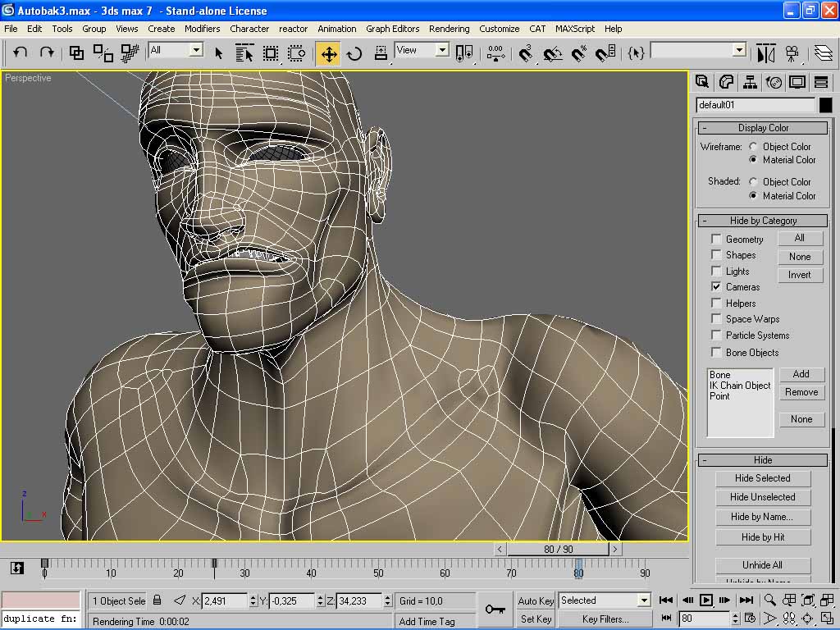Image resolution: width=840 pixels, height=630 pixels.
Task: Enable the Geometry hide checkbox
Action: tap(716, 239)
